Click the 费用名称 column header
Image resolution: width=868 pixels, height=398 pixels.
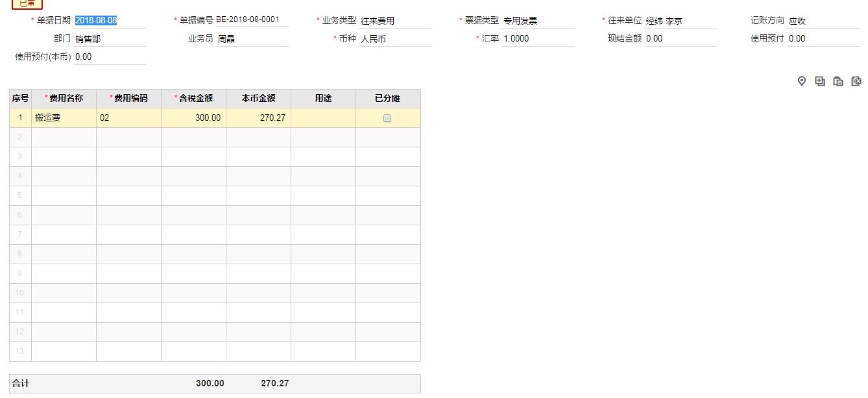tap(64, 99)
